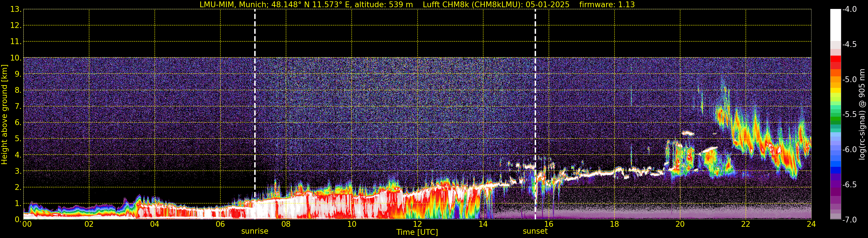Click the white top segment of the colorbar

click(836, 25)
